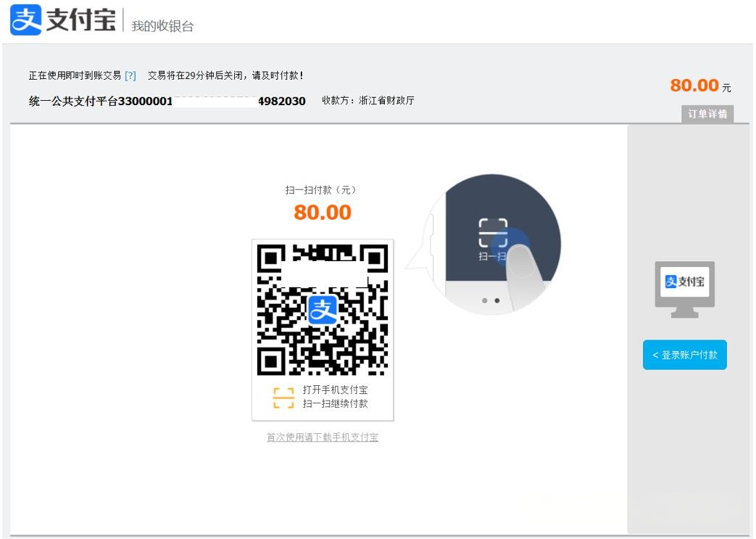Click the [?] help link

tap(130, 75)
